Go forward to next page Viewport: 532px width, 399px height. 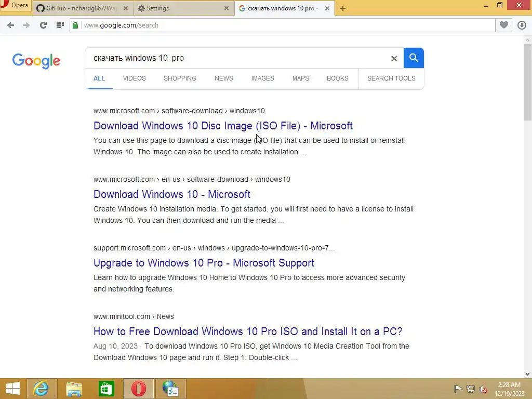coord(26,25)
